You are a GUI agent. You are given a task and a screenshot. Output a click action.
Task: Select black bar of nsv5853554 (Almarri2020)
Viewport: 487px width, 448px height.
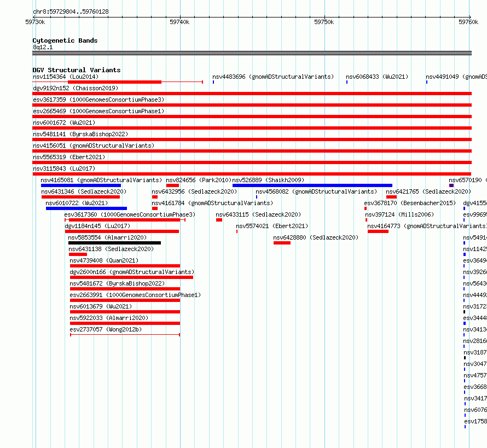point(114,243)
